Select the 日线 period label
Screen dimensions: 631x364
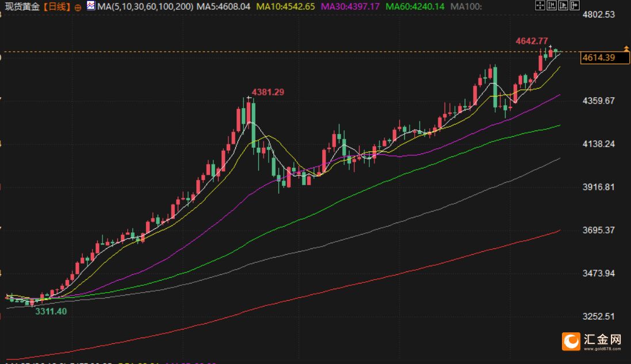57,6
